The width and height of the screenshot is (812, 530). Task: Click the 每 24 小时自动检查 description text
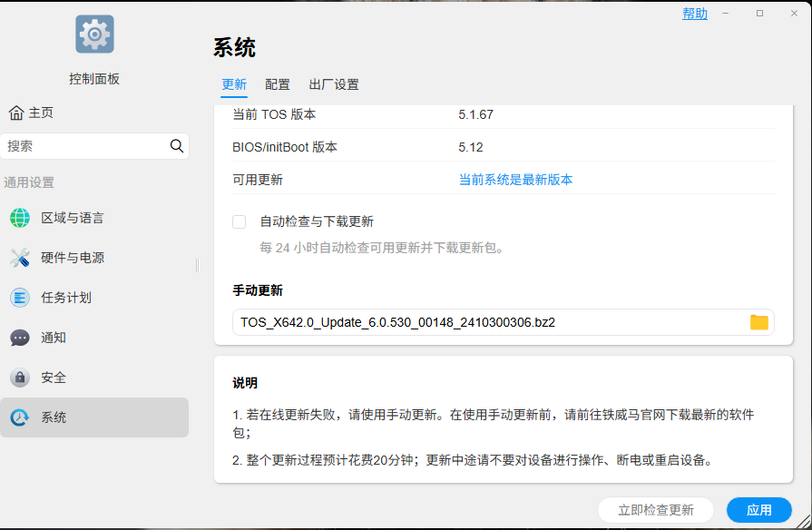pyautogui.click(x=382, y=248)
